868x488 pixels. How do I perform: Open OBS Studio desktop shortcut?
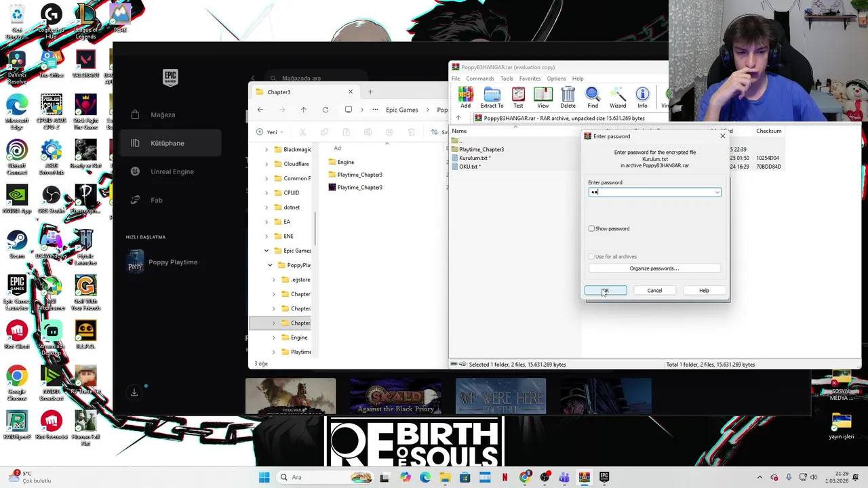coord(51,199)
